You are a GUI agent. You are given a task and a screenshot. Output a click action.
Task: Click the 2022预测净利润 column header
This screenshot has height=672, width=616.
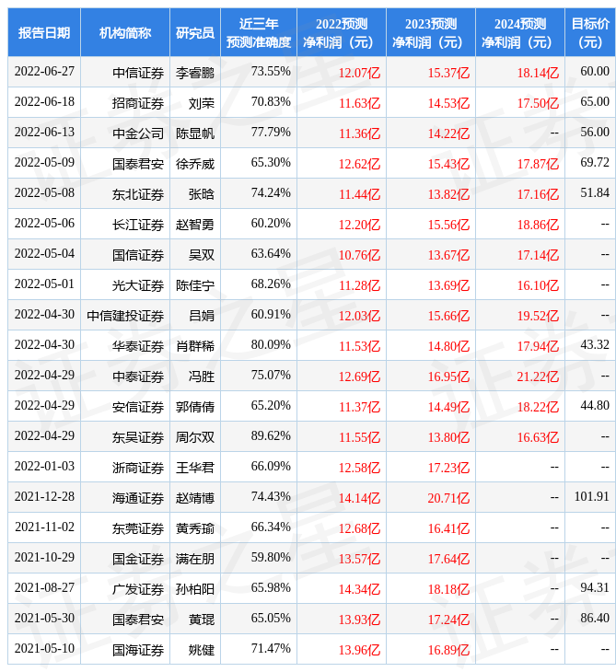click(x=342, y=32)
